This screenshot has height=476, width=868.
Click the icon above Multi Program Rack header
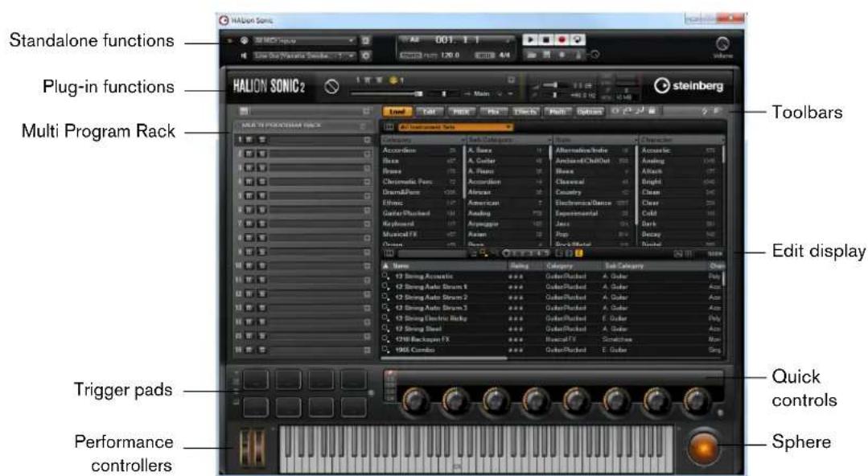(244, 111)
